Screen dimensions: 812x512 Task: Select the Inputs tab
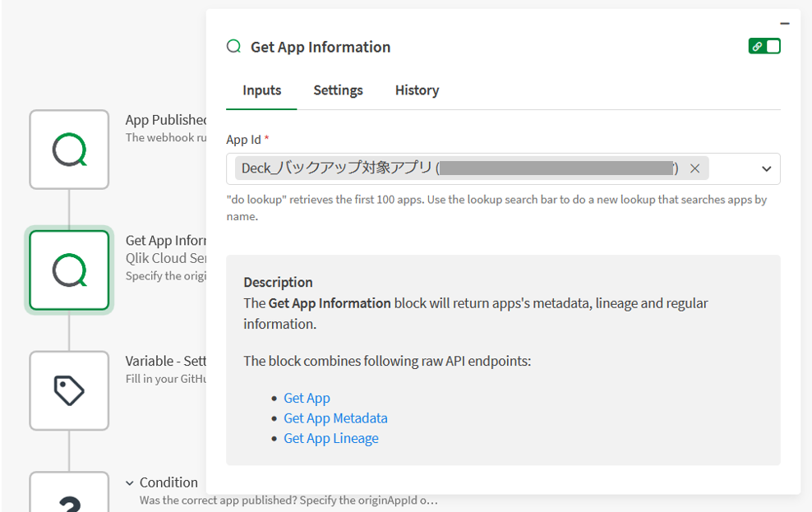261,90
